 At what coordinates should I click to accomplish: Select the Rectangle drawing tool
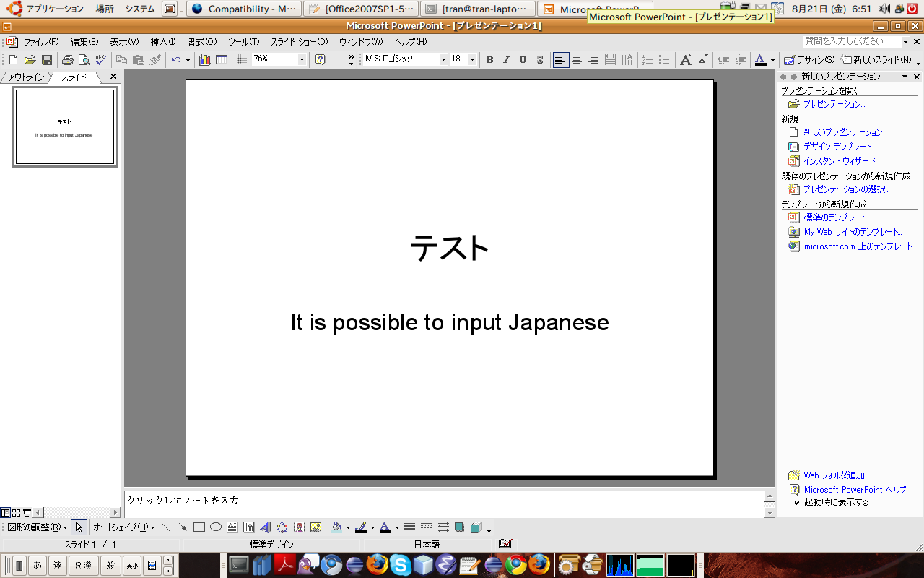[199, 527]
